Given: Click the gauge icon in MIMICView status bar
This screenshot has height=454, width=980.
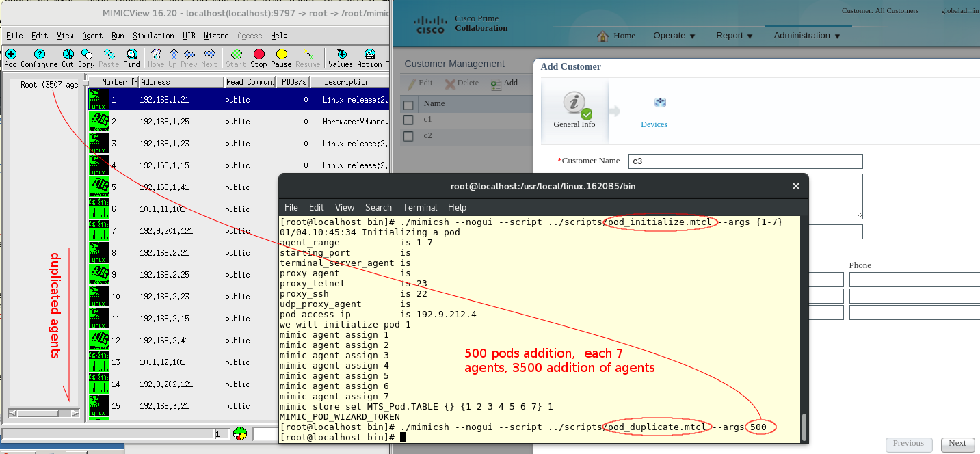Looking at the screenshot, I should point(240,433).
